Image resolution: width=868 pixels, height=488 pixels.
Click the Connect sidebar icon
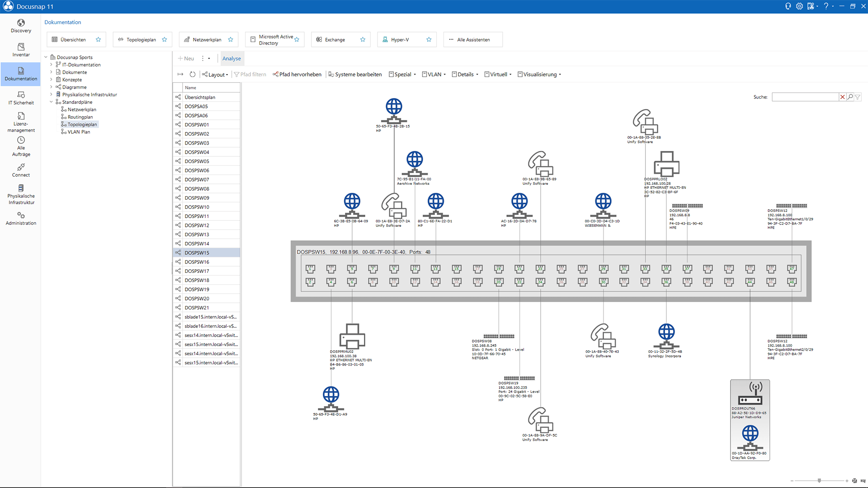coord(21,170)
